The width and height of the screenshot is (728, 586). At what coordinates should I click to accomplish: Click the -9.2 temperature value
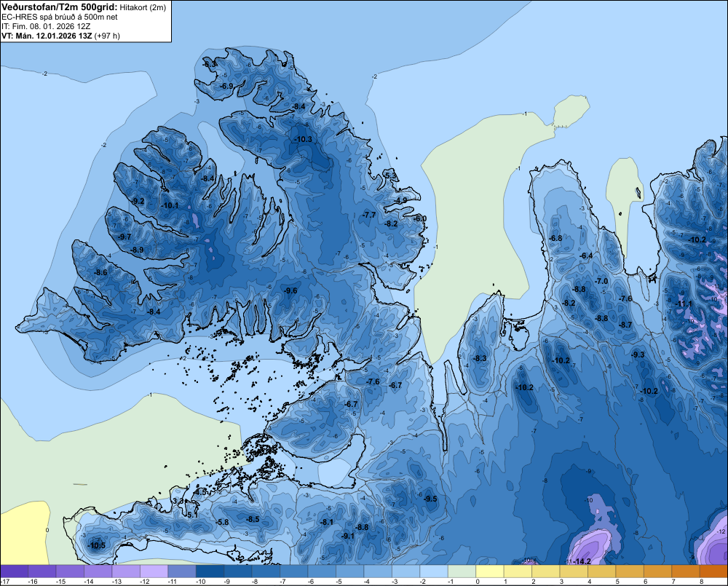point(138,201)
